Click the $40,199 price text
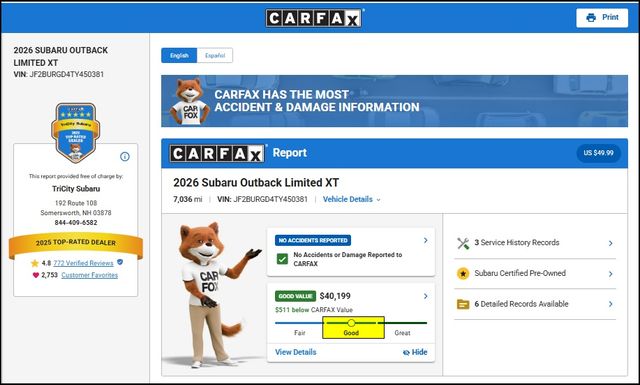The width and height of the screenshot is (640, 385). click(x=335, y=296)
